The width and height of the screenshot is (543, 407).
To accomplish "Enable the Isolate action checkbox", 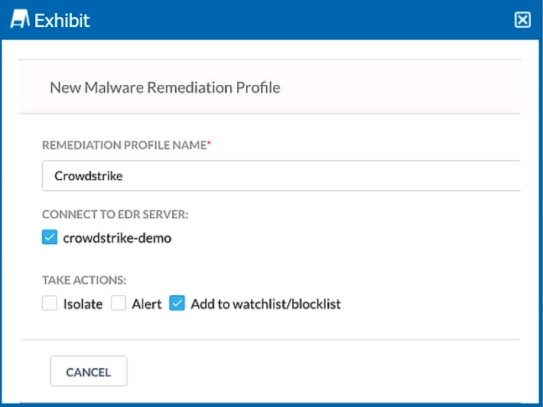I will [x=50, y=303].
